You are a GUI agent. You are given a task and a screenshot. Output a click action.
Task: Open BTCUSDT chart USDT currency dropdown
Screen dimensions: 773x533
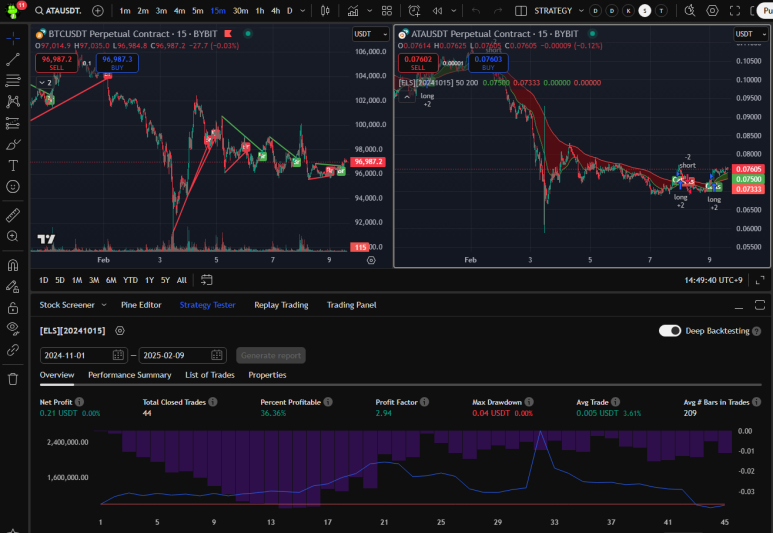[371, 34]
